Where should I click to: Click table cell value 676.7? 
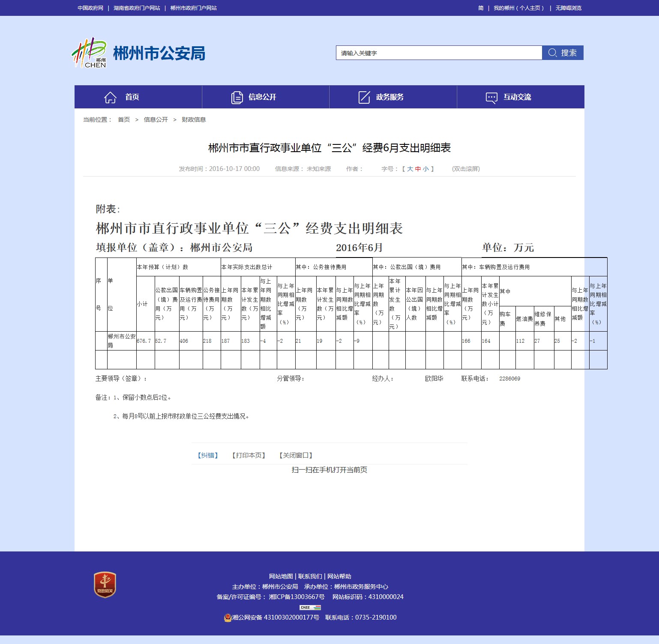pos(144,341)
